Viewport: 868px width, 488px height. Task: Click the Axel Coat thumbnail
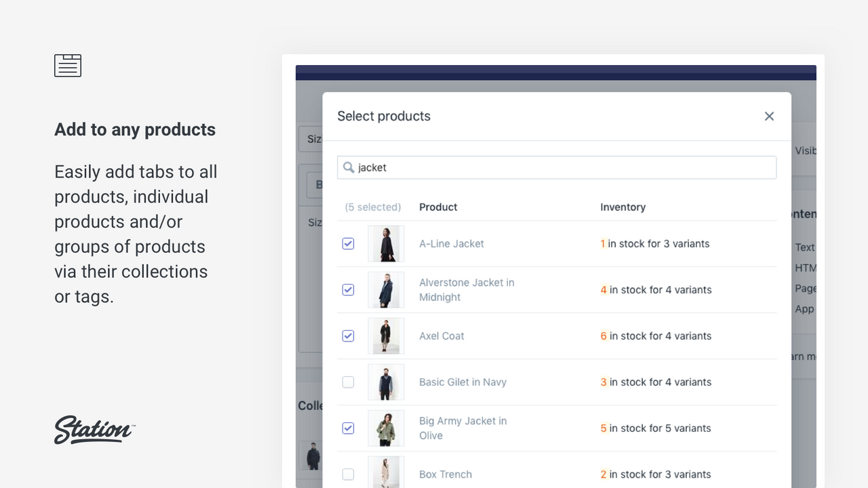click(x=386, y=335)
